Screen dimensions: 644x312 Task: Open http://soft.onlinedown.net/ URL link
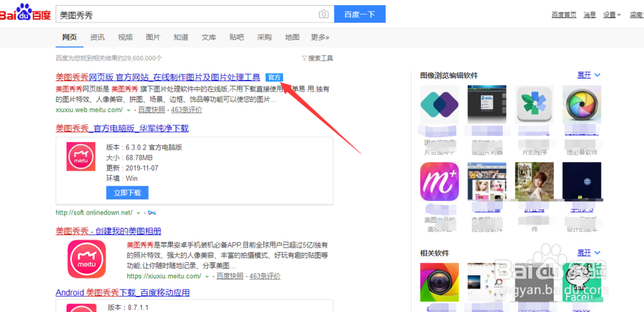94,213
